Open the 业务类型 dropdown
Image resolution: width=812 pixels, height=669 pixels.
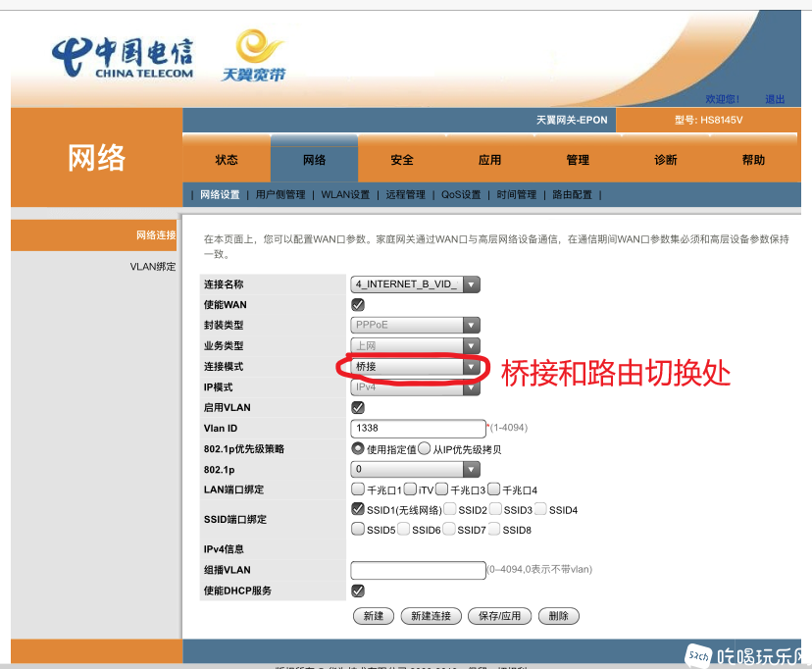(416, 345)
